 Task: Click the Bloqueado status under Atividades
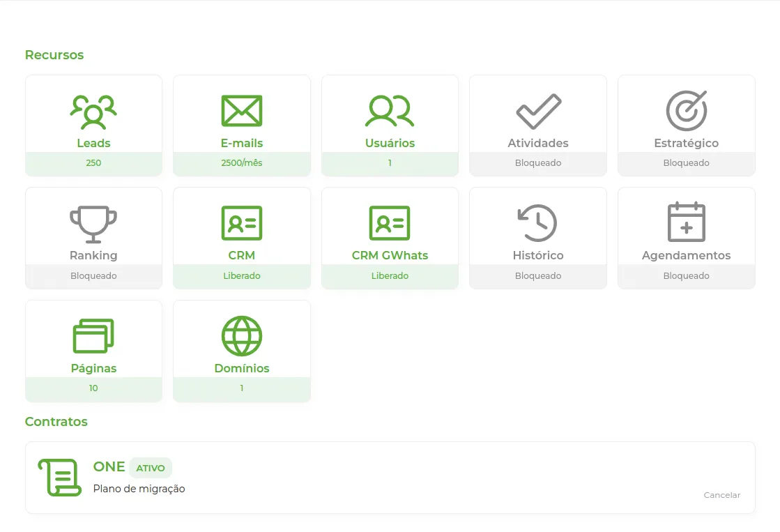(538, 162)
